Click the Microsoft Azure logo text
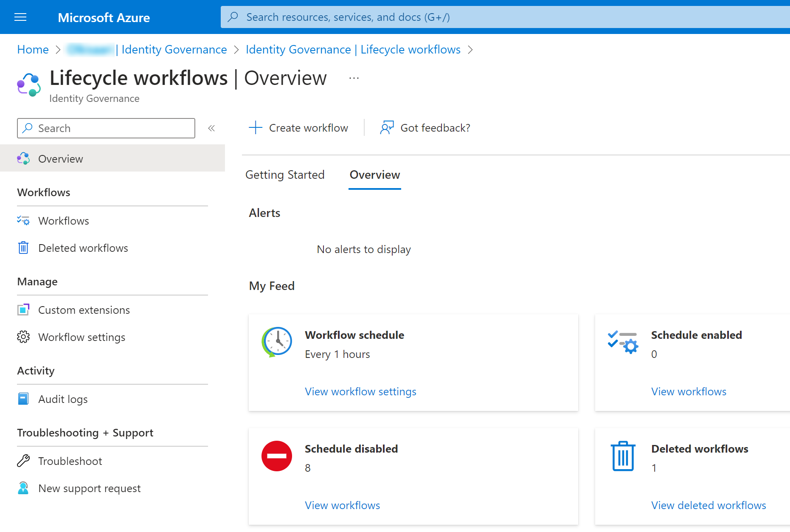 pyautogui.click(x=104, y=17)
